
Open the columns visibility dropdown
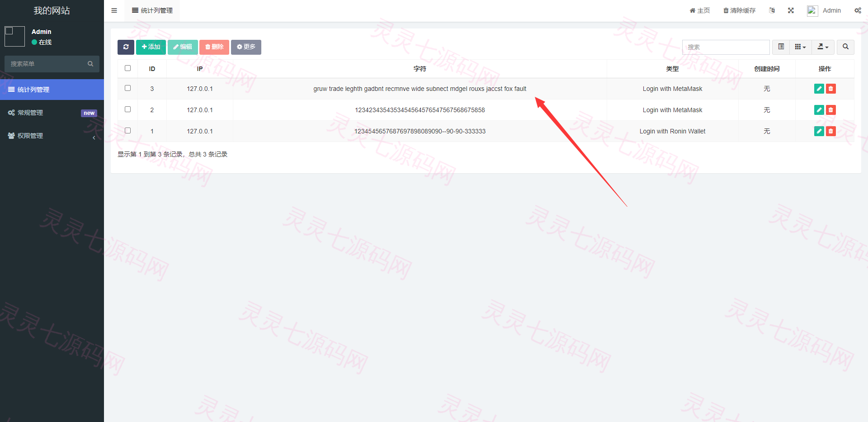801,47
